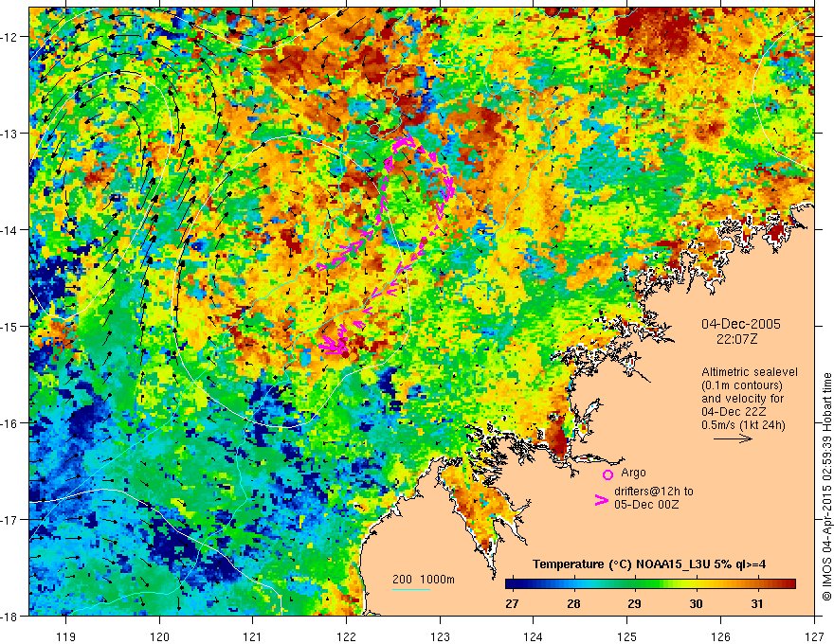Image resolution: width=834 pixels, height=644 pixels.
Task: Click latitude axis label -15
Action: (9, 326)
